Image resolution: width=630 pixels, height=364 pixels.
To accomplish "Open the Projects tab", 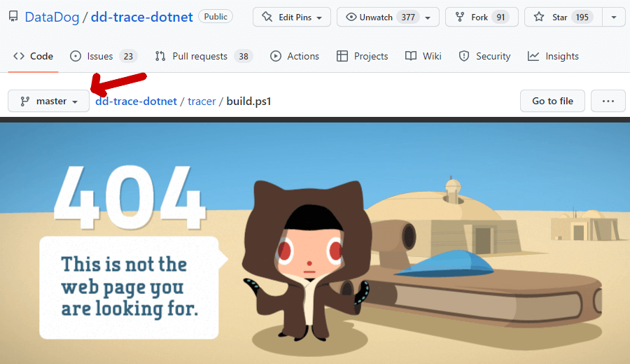I will point(363,56).
